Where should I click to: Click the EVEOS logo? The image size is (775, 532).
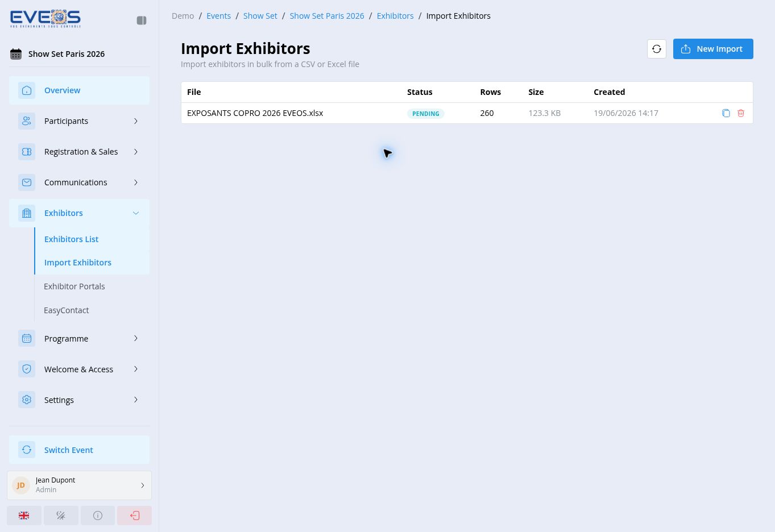pyautogui.click(x=45, y=19)
